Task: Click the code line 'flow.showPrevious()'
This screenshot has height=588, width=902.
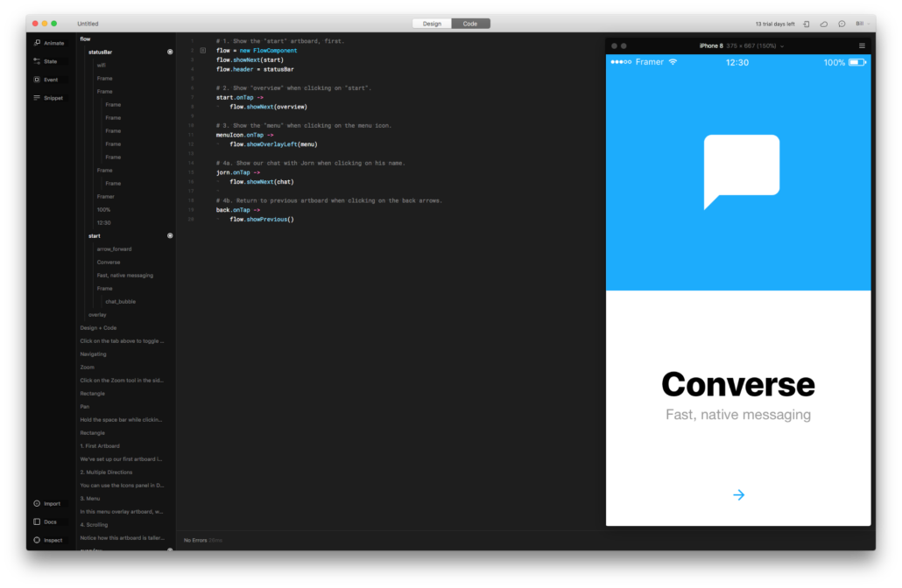Action: click(x=262, y=220)
